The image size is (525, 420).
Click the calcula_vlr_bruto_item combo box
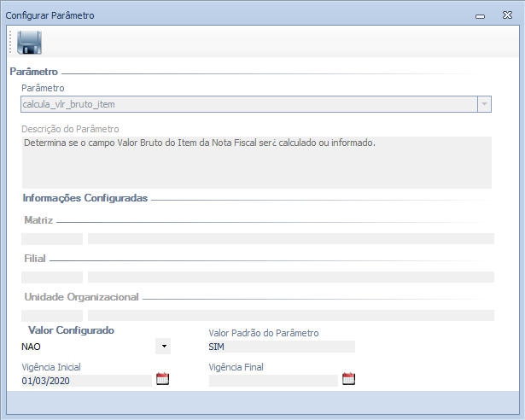[248, 104]
